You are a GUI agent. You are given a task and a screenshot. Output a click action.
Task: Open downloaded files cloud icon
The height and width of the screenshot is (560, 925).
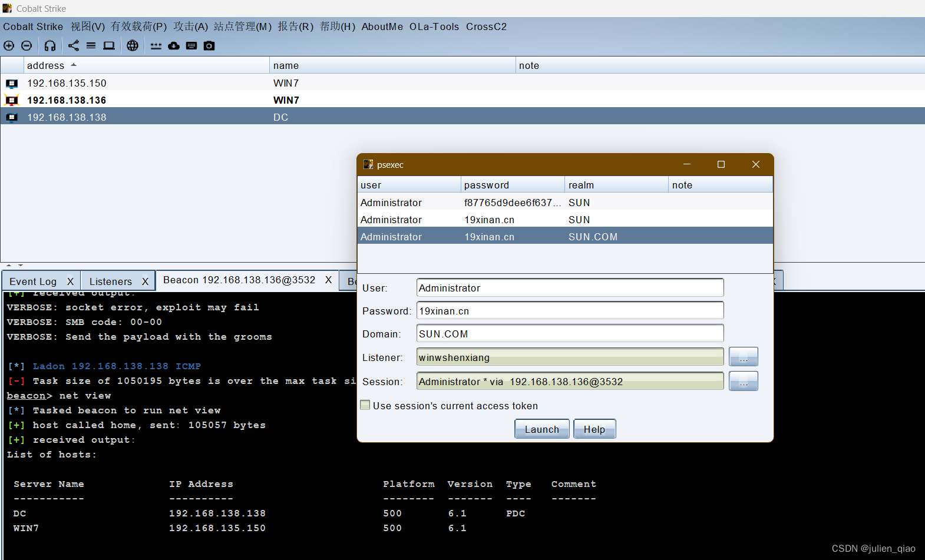click(174, 45)
